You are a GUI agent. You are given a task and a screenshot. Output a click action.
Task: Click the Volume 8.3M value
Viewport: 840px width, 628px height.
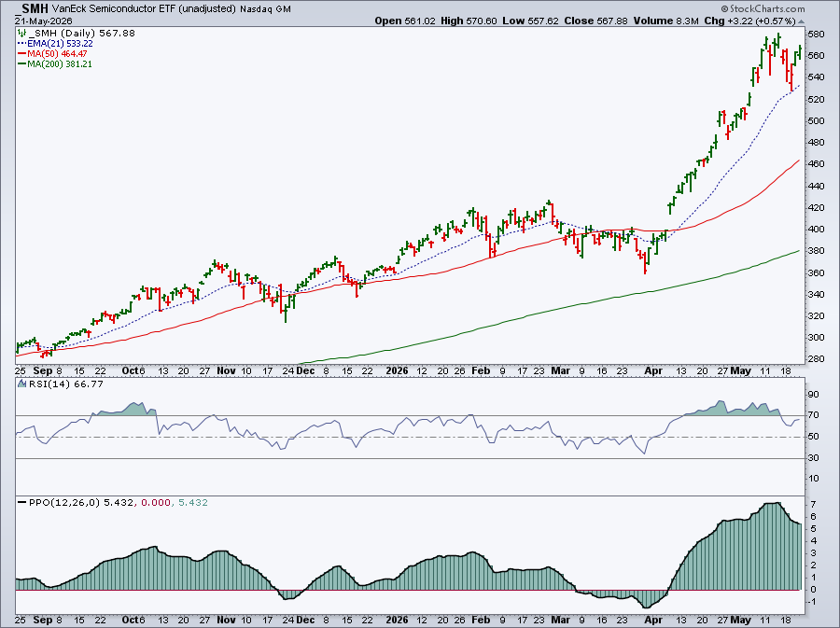coord(665,21)
